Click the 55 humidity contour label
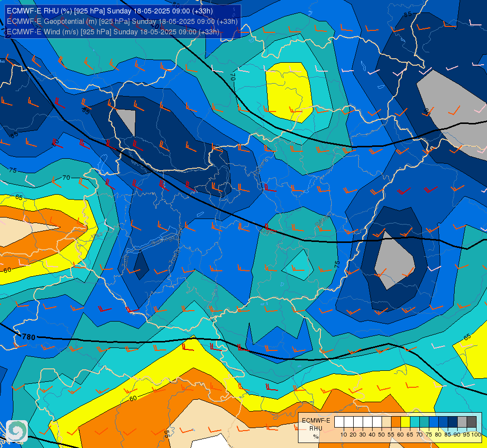This screenshot has height=448, width=487. [x=167, y=434]
